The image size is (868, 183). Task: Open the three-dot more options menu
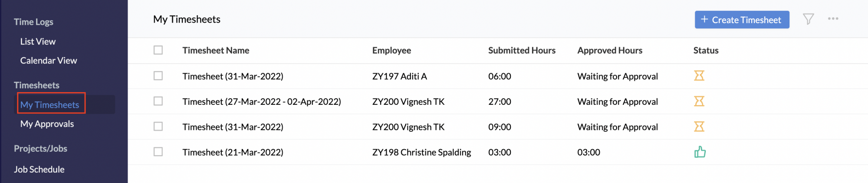(x=833, y=19)
